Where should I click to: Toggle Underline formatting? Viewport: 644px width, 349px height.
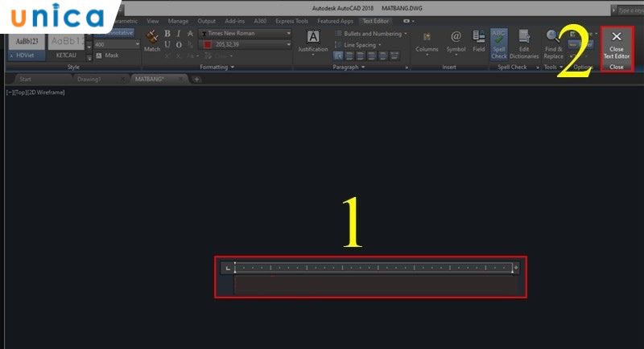(167, 44)
